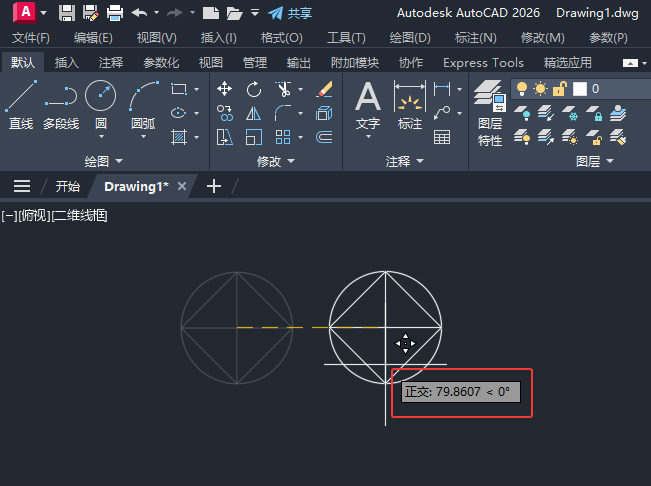Open the Undo history dropdown arrow
The height and width of the screenshot is (486, 651).
pos(157,13)
